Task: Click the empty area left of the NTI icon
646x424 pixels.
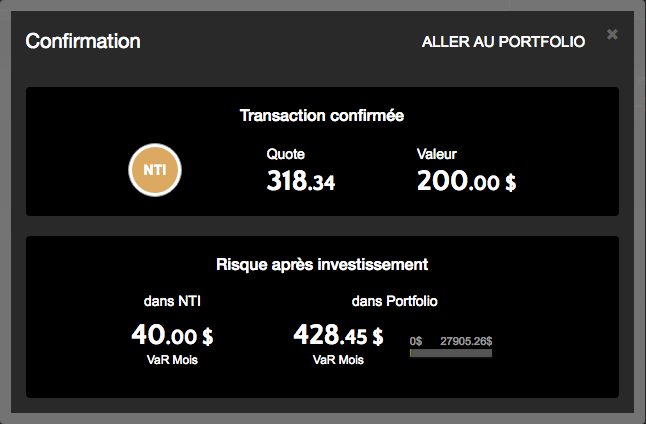Action: tap(80, 170)
